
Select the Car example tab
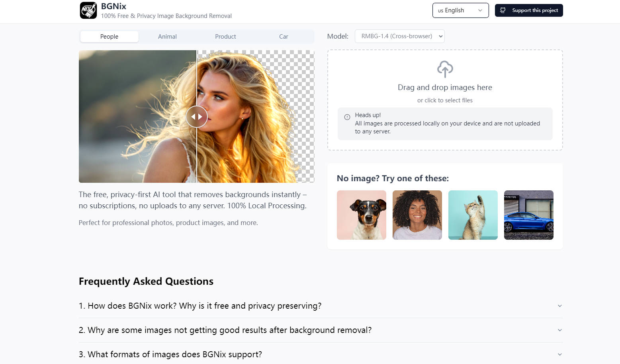284,37
